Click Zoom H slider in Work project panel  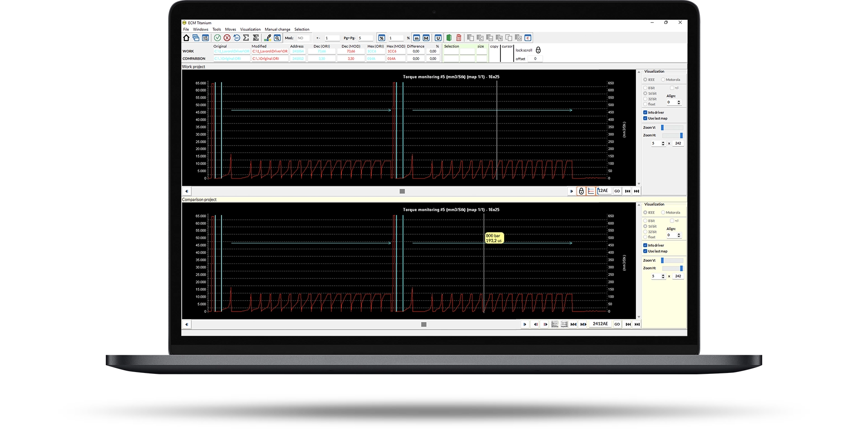pos(672,135)
